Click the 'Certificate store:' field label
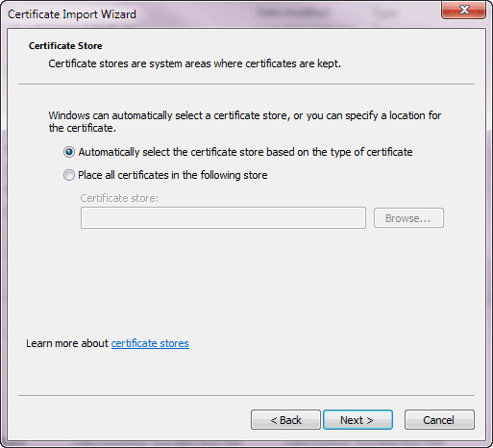Image resolution: width=493 pixels, height=448 pixels. [x=119, y=198]
